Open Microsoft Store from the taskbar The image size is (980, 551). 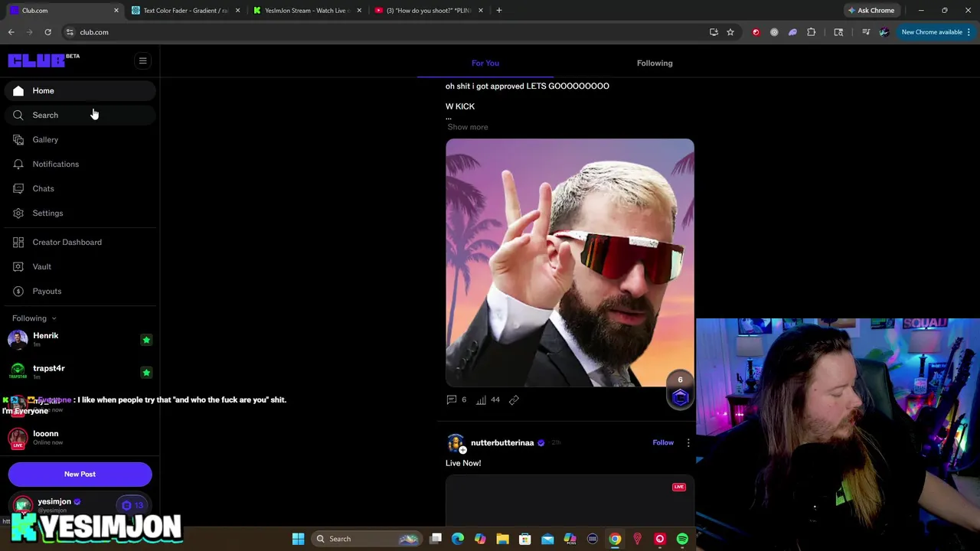pyautogui.click(x=524, y=539)
